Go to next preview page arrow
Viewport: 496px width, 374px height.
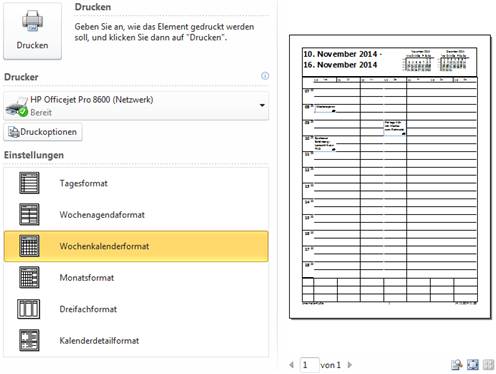350,365
